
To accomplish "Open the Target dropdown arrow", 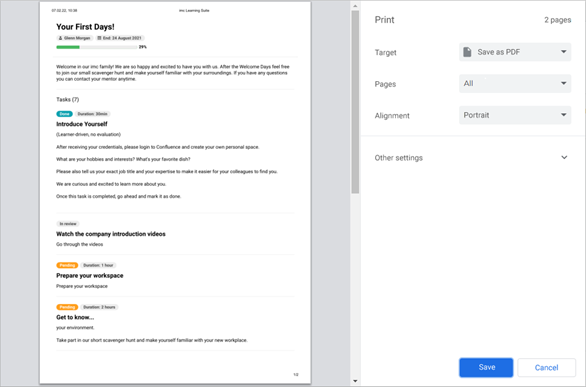I will pos(564,52).
